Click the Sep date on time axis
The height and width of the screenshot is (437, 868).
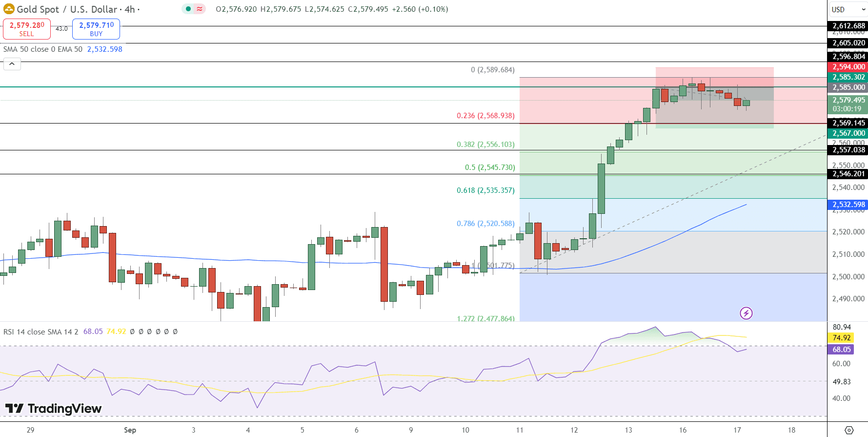pos(130,430)
